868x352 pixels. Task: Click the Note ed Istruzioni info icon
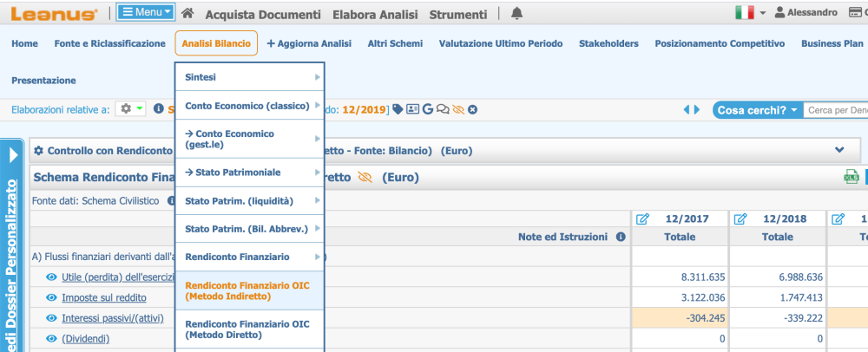tap(621, 236)
